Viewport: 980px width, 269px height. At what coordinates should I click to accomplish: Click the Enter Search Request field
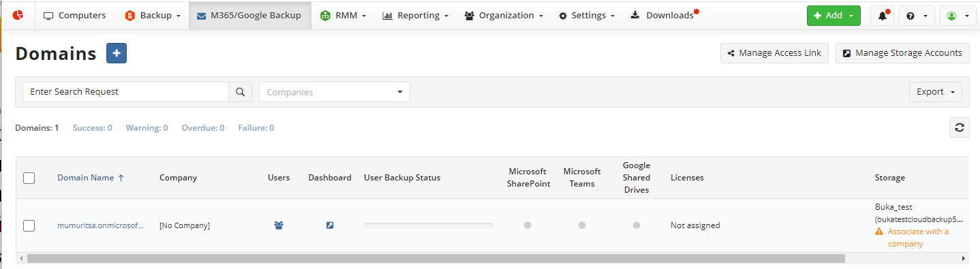click(x=125, y=92)
